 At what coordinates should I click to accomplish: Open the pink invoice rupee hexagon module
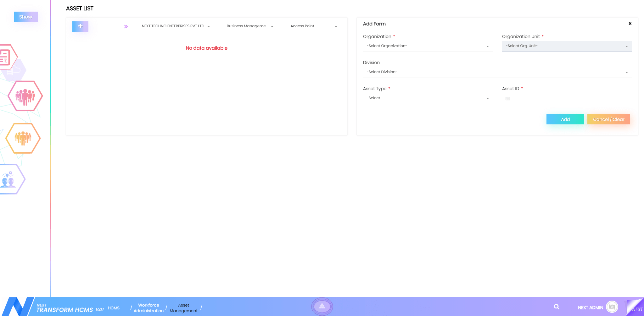point(6,57)
